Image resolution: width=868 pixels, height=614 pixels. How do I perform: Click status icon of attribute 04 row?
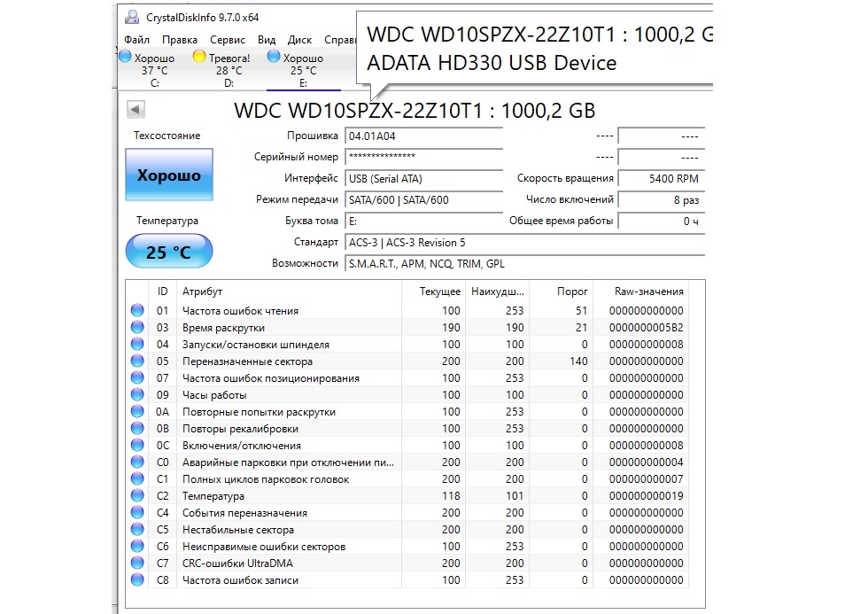(x=137, y=344)
